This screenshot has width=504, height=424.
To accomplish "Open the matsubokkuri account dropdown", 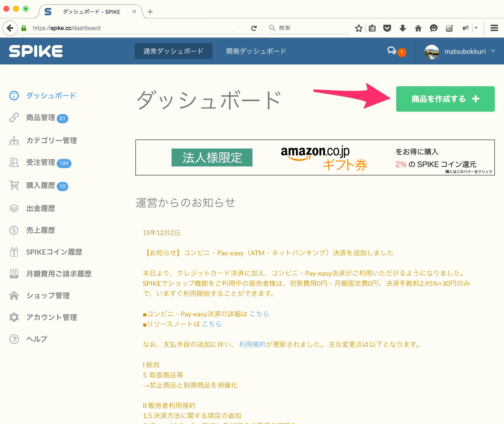I will pos(465,51).
